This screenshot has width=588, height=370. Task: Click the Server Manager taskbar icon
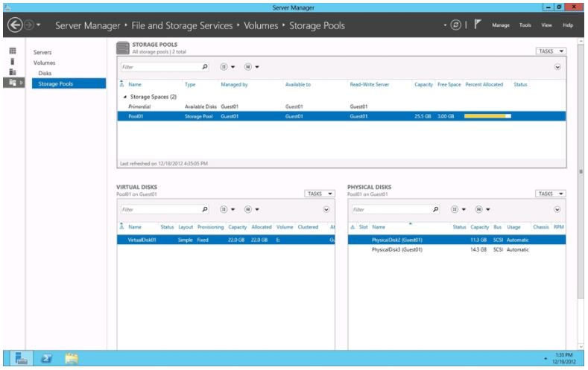pyautogui.click(x=21, y=360)
